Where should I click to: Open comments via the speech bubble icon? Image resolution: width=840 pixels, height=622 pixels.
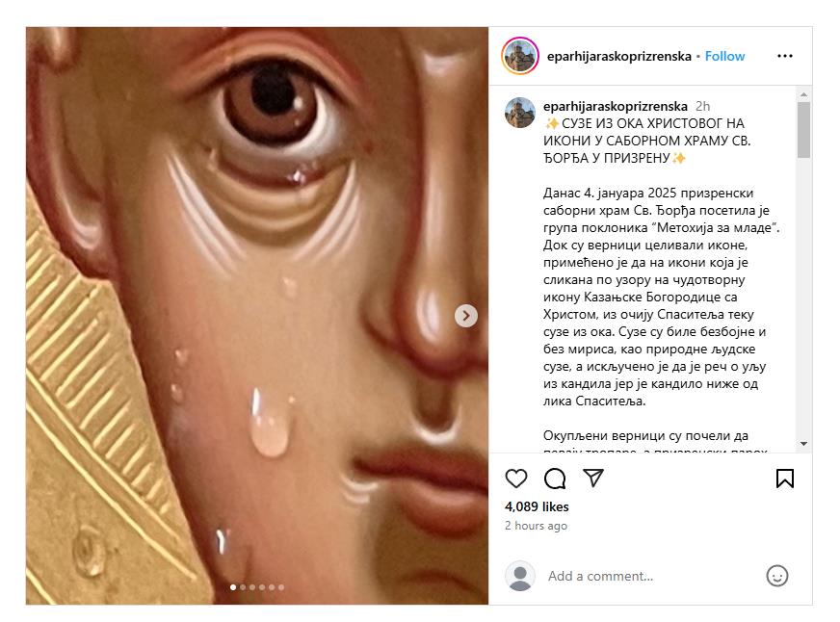click(x=555, y=479)
